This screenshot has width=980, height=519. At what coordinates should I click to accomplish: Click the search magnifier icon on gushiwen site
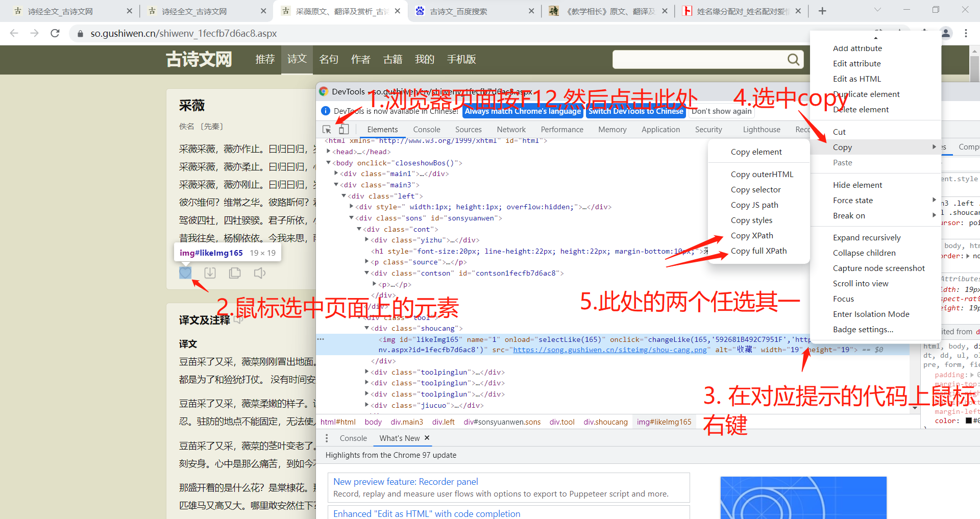(793, 59)
